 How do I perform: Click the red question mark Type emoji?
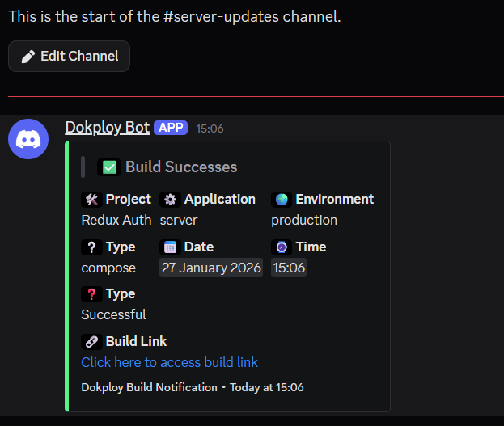91,294
